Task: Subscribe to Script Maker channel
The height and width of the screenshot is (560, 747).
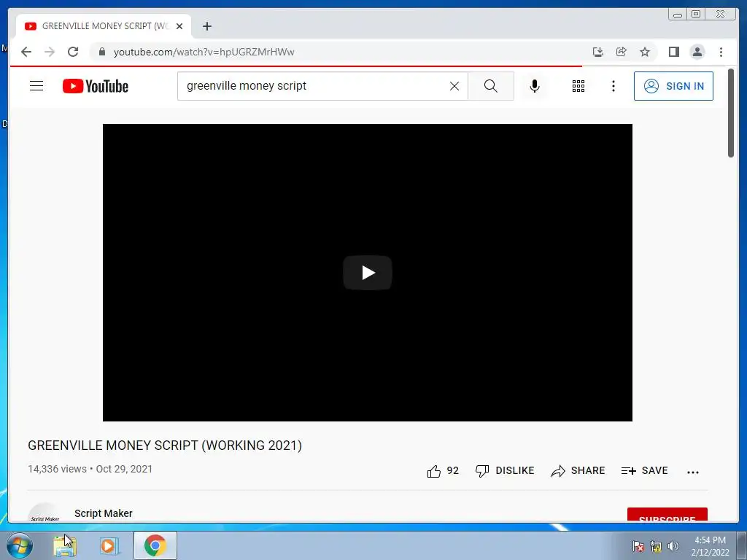Action: click(x=667, y=514)
